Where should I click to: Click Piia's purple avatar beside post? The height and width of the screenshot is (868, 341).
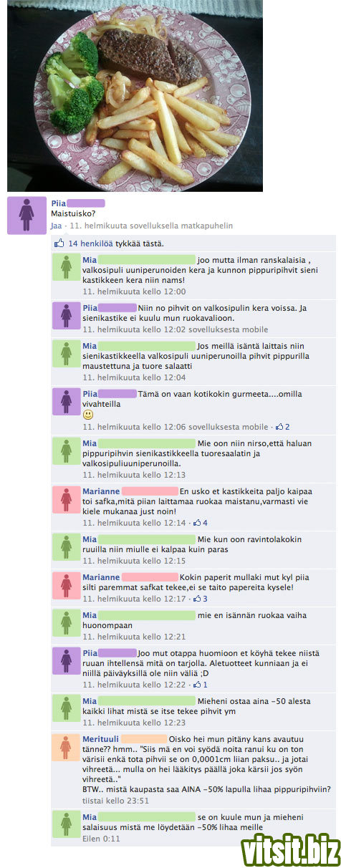tap(27, 216)
